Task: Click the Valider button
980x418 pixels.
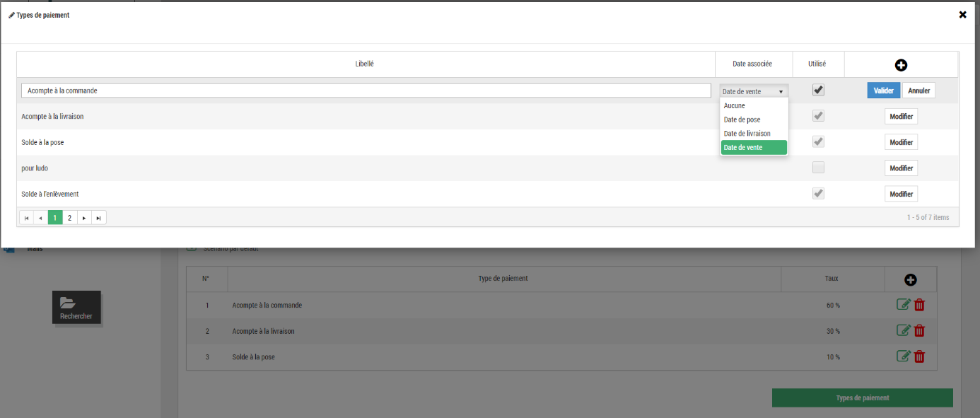Action: (x=883, y=91)
